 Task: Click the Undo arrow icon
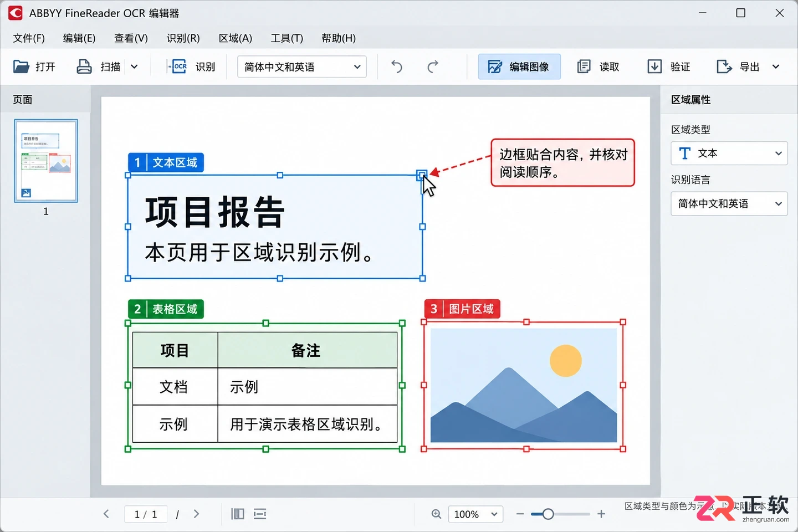pyautogui.click(x=397, y=66)
